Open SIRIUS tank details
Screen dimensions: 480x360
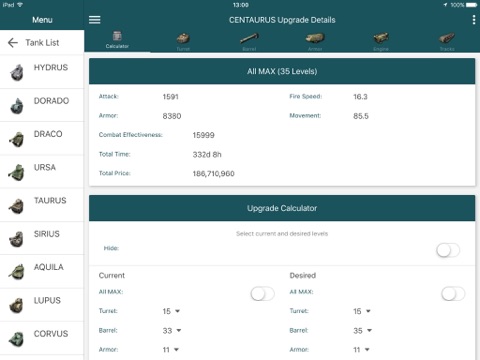click(42, 238)
